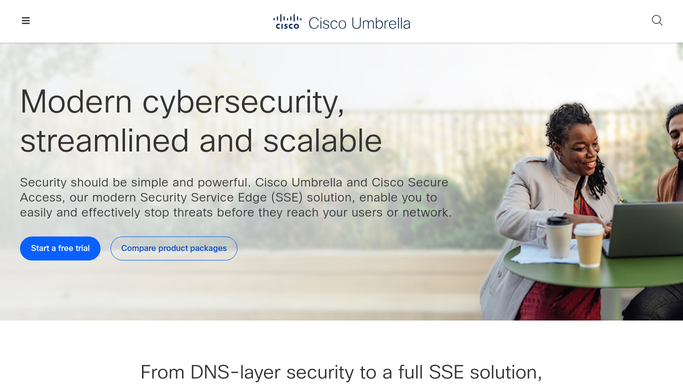The image size is (683, 384).
Task: Click the Cisco Umbrella header title
Action: pyautogui.click(x=359, y=23)
